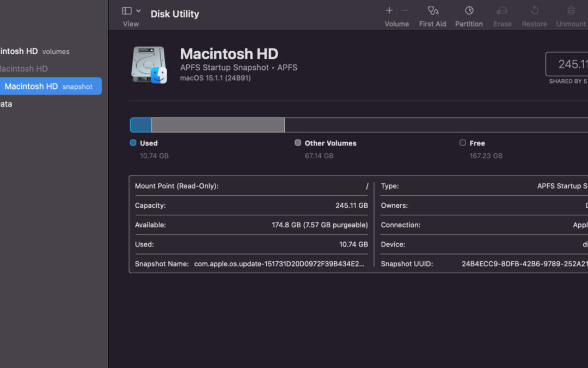Click the Snapshot Name value text

click(x=279, y=264)
